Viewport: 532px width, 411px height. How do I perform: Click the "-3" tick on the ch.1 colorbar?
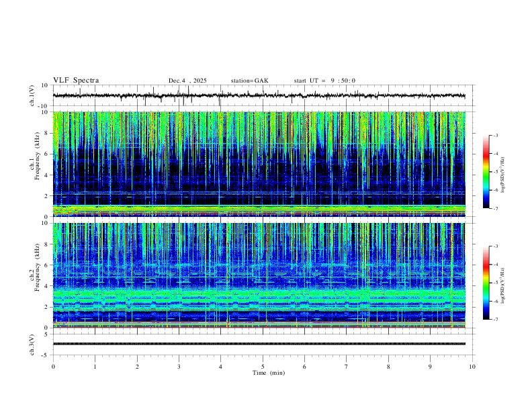pos(496,135)
